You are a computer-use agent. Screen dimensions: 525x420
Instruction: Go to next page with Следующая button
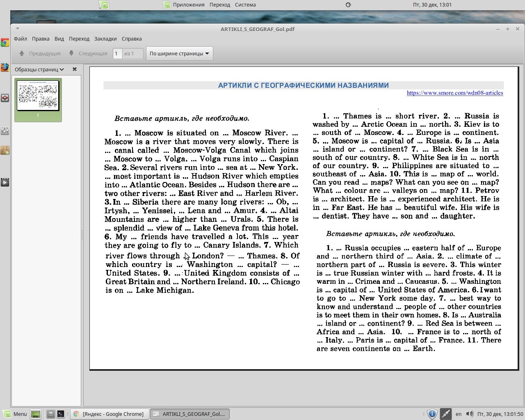click(88, 53)
